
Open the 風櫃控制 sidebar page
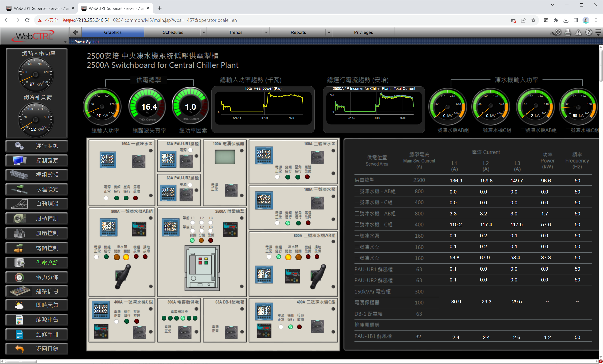37,218
